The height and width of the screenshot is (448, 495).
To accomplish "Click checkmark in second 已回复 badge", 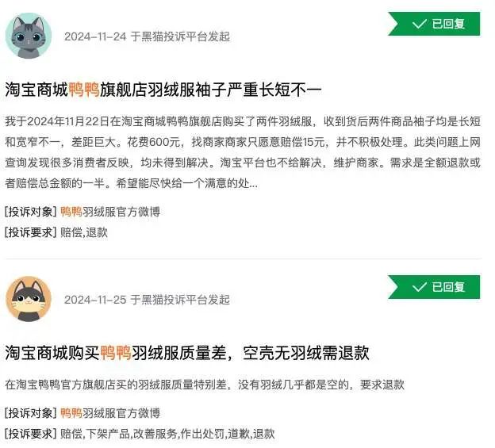I will [420, 287].
